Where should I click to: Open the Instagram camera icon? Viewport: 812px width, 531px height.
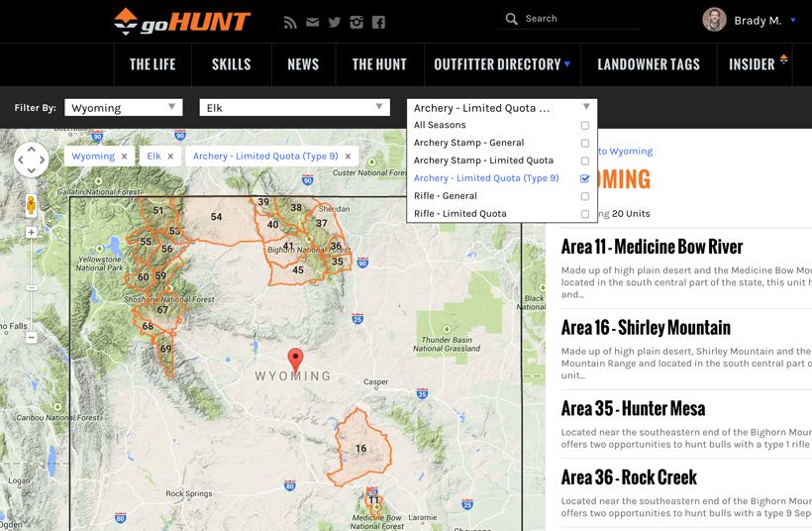coord(356,22)
